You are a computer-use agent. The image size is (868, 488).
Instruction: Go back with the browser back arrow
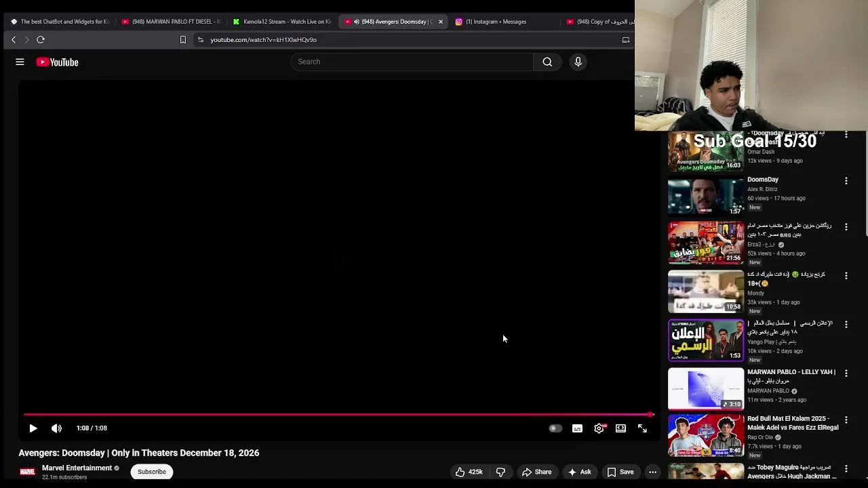tap(14, 40)
